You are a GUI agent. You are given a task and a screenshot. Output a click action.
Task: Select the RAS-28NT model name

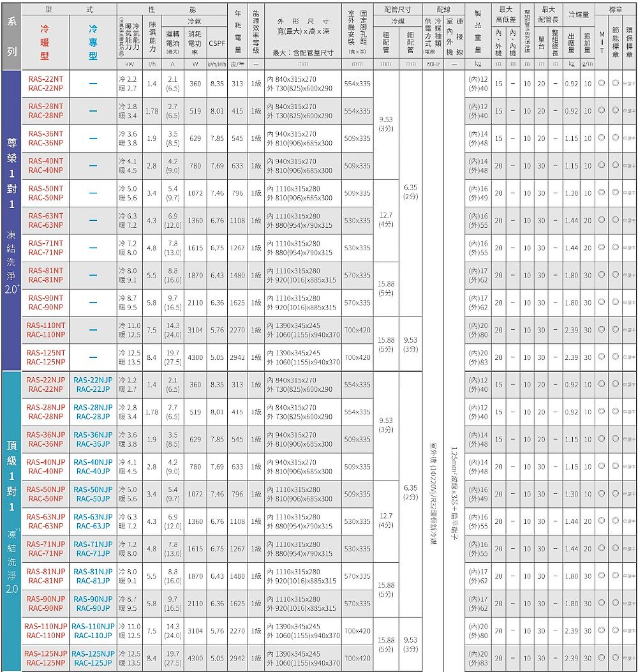46,107
